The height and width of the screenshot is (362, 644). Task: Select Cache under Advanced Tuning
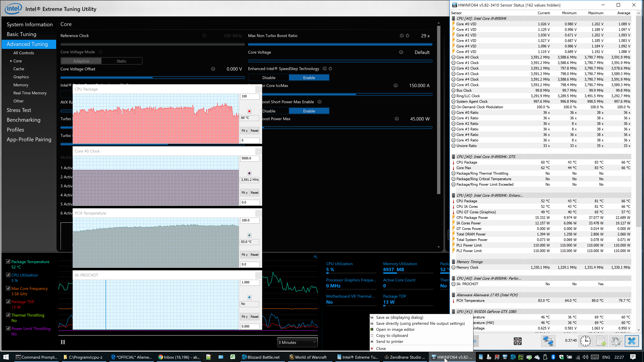(x=19, y=69)
